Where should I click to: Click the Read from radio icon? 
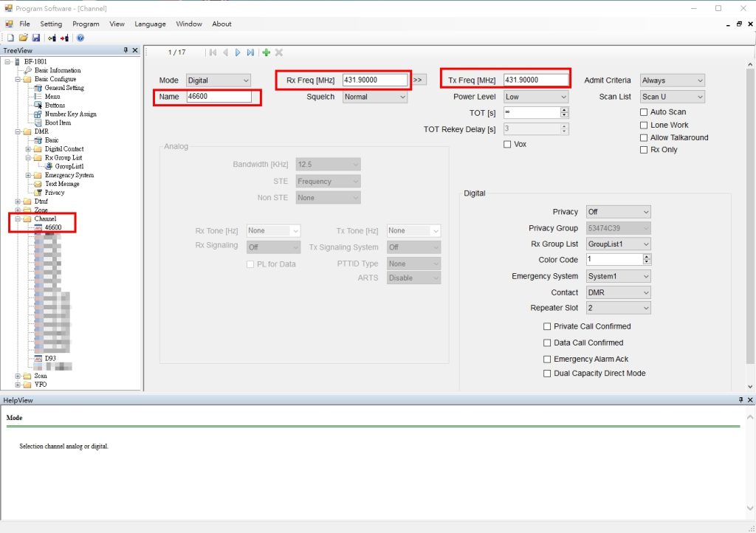click(x=52, y=38)
